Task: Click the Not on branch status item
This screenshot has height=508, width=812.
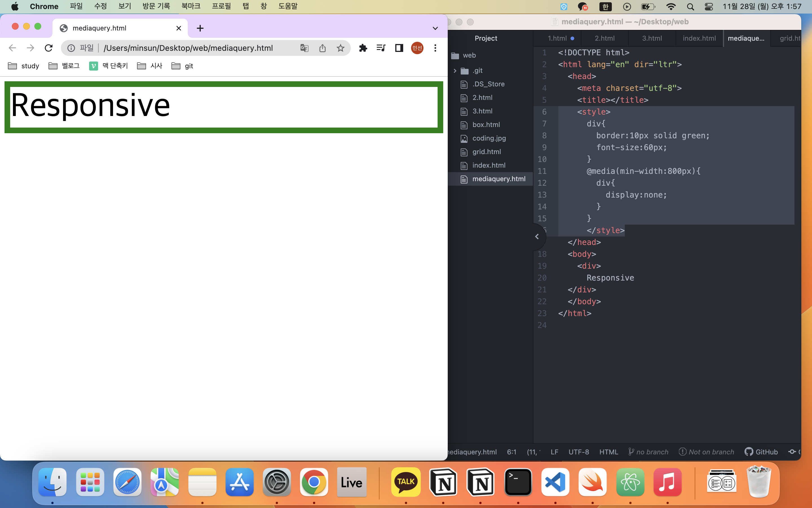Action: [706, 452]
